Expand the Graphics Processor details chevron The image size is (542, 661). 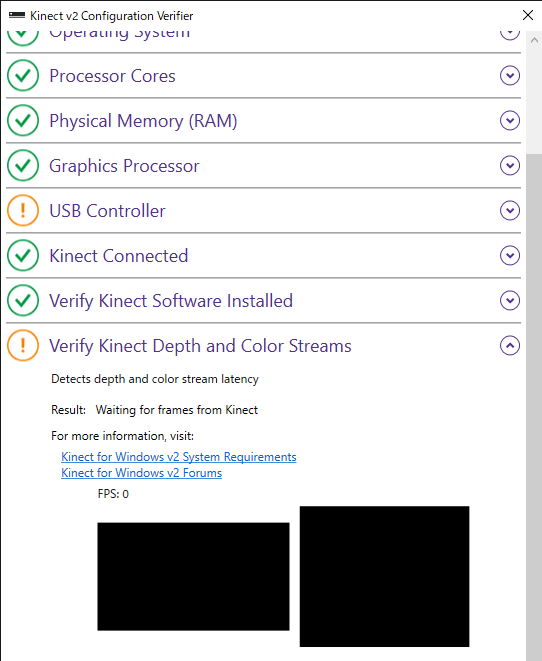(510, 165)
